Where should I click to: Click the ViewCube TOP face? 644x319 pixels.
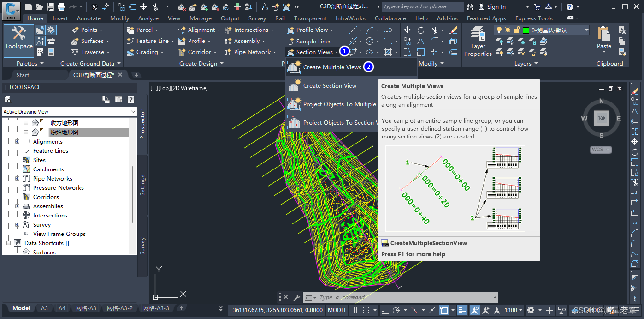602,118
